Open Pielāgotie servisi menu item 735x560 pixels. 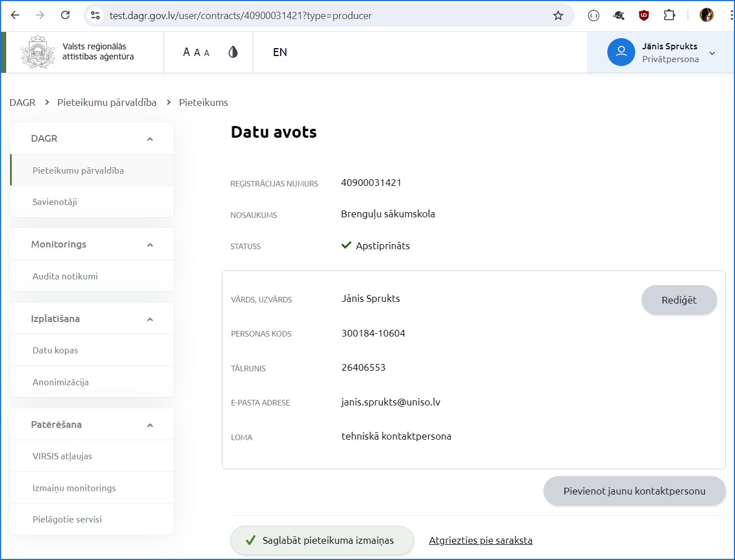pyautogui.click(x=92, y=519)
